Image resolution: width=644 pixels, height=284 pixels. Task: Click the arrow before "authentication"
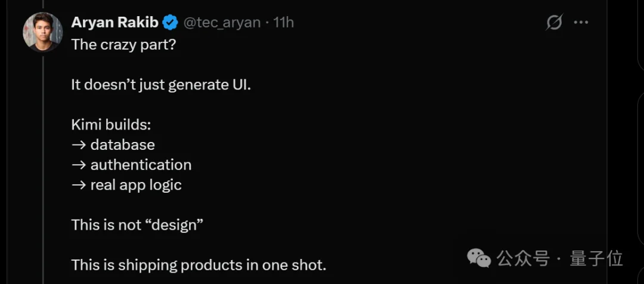click(x=79, y=165)
